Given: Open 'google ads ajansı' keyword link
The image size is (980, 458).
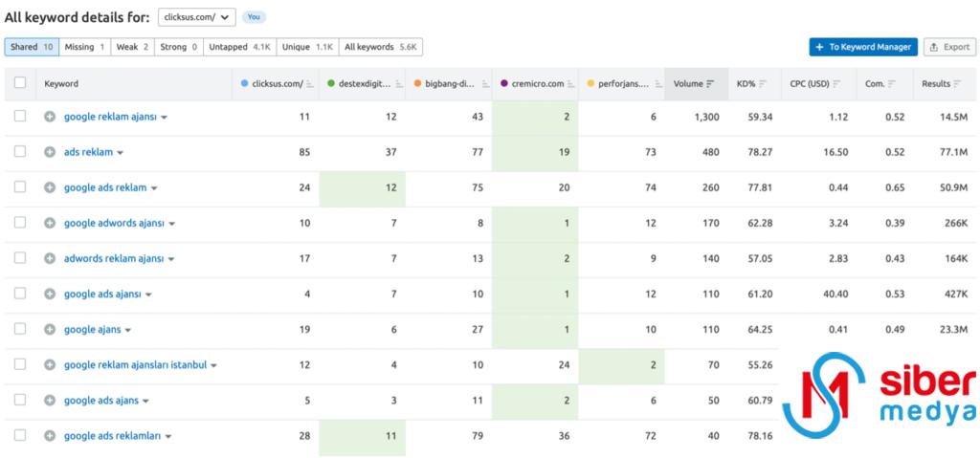Looking at the screenshot, I should pos(103,294).
